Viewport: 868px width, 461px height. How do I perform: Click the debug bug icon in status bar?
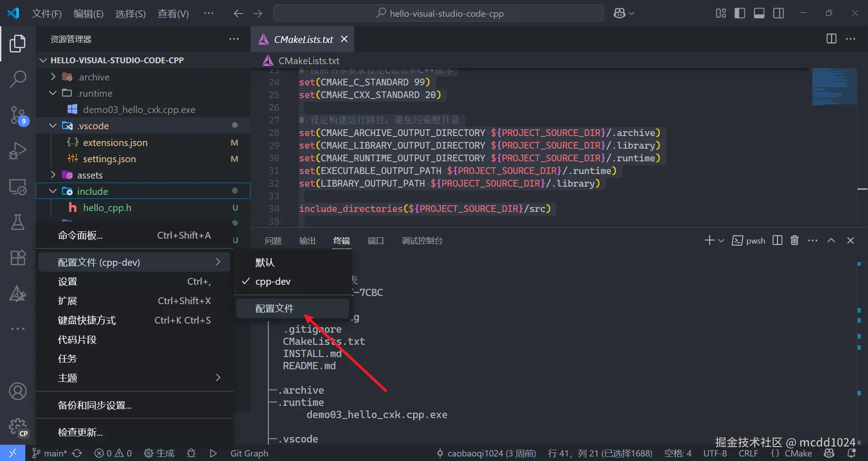point(191,453)
